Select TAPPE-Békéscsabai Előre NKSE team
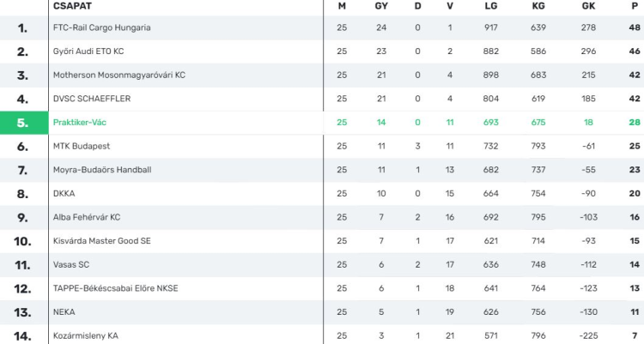 click(x=115, y=288)
